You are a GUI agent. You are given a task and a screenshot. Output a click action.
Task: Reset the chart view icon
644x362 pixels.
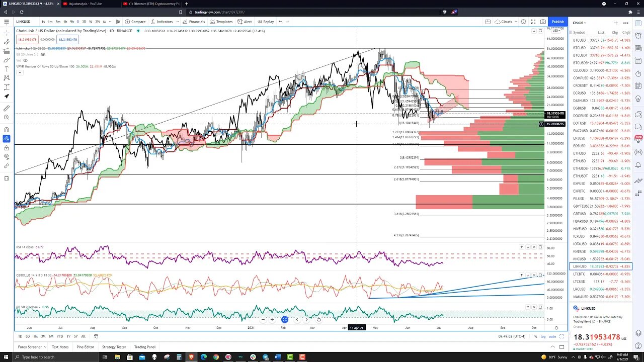318,319
